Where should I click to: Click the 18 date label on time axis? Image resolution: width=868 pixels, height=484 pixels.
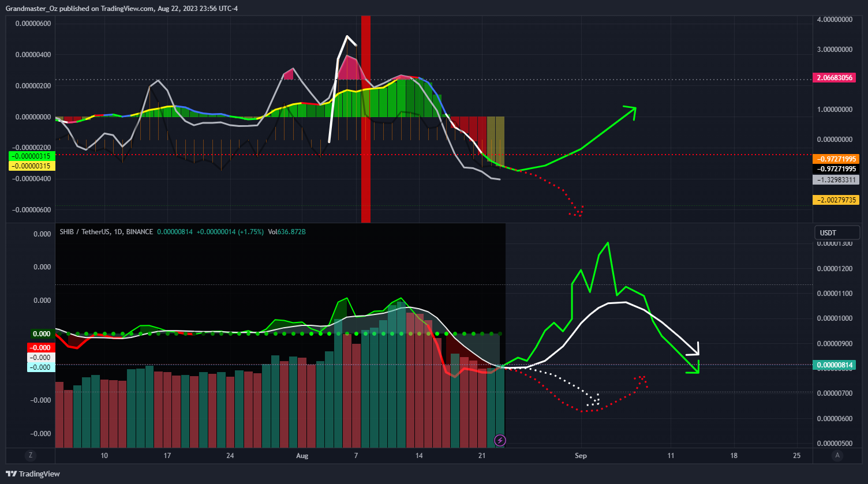tap(734, 456)
